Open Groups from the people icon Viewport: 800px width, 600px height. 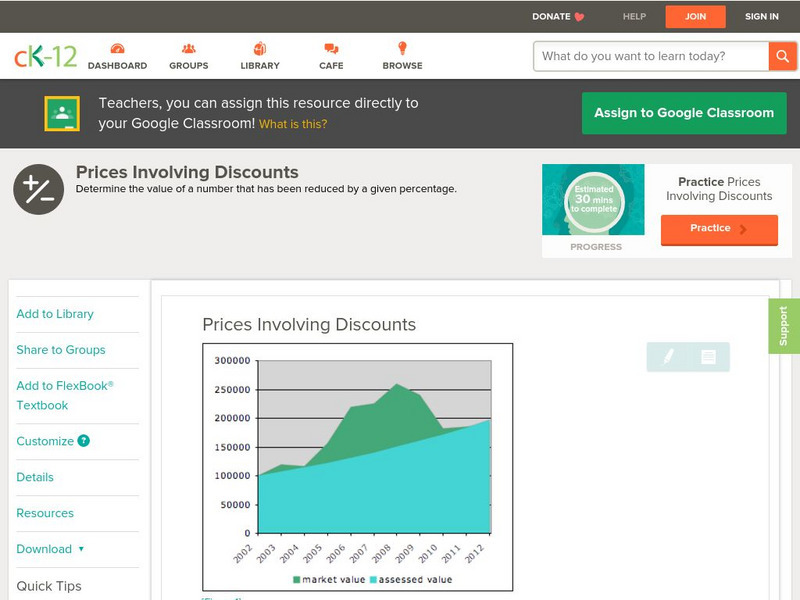click(189, 49)
